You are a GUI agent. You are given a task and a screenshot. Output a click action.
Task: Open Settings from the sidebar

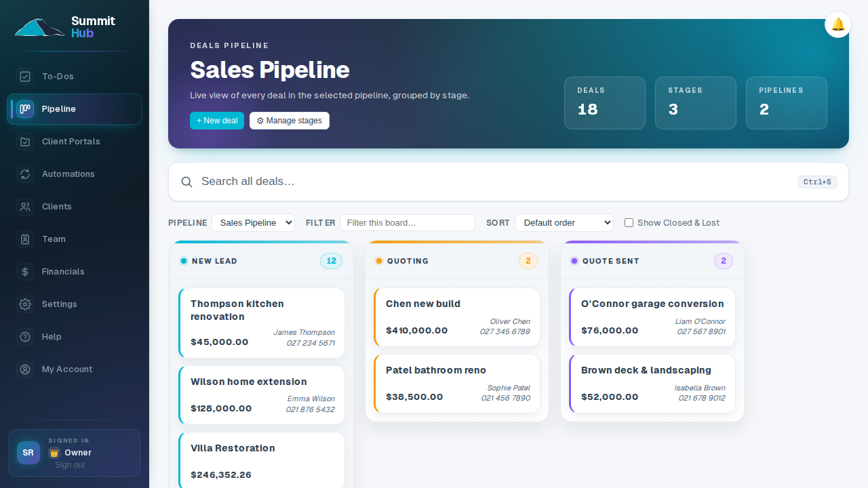(74, 304)
